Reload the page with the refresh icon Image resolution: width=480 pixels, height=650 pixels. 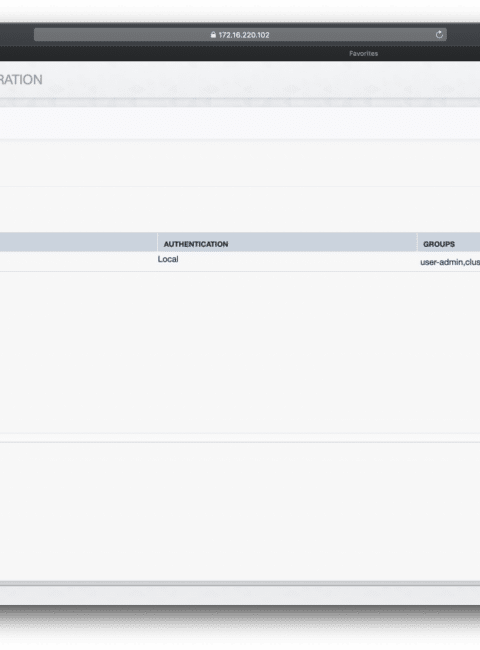point(439,35)
